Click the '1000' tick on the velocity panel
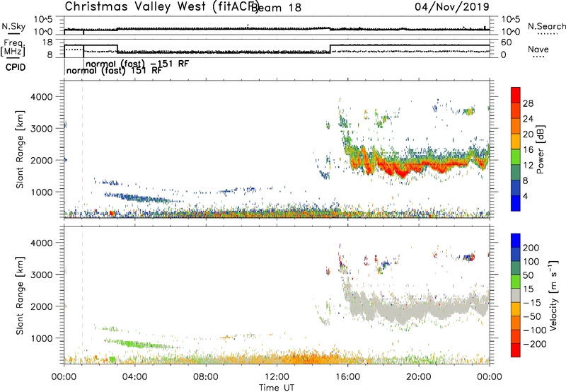566x392 pixels. [42, 338]
